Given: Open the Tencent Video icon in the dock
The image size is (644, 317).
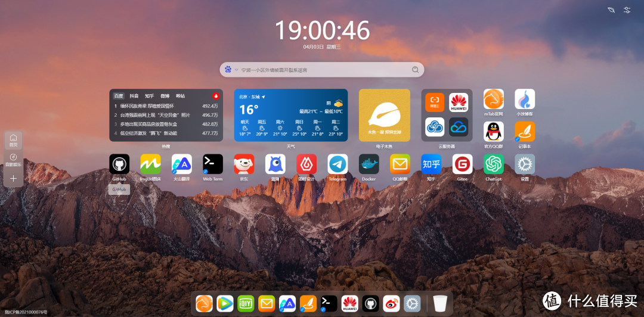Looking at the screenshot, I should click(x=225, y=304).
